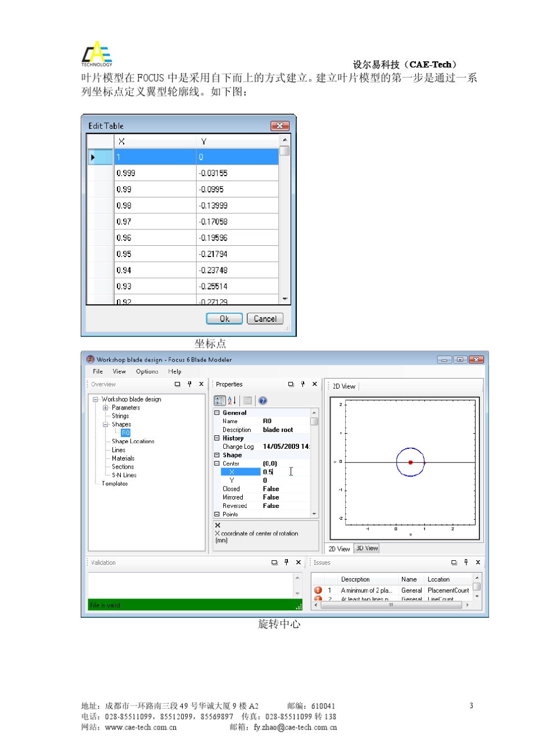This screenshot has height=756, width=534.
Task: Open the blue help icon in Properties
Action: click(263, 400)
